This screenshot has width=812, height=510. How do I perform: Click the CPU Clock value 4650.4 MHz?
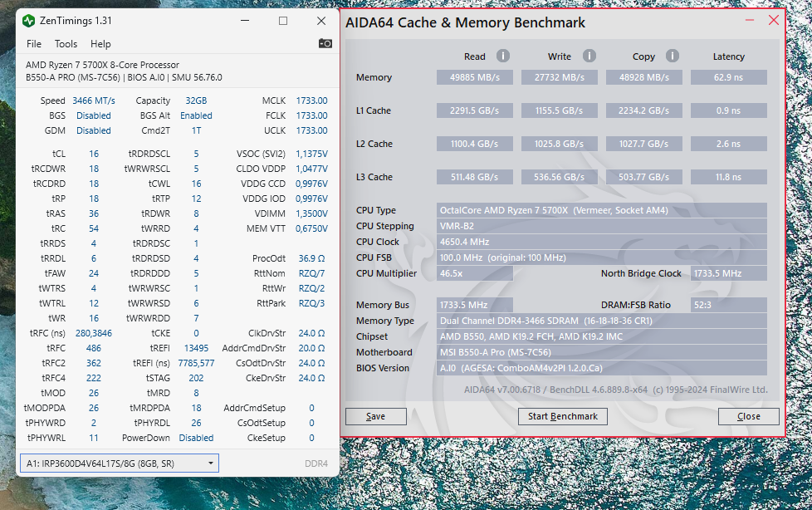(602, 242)
